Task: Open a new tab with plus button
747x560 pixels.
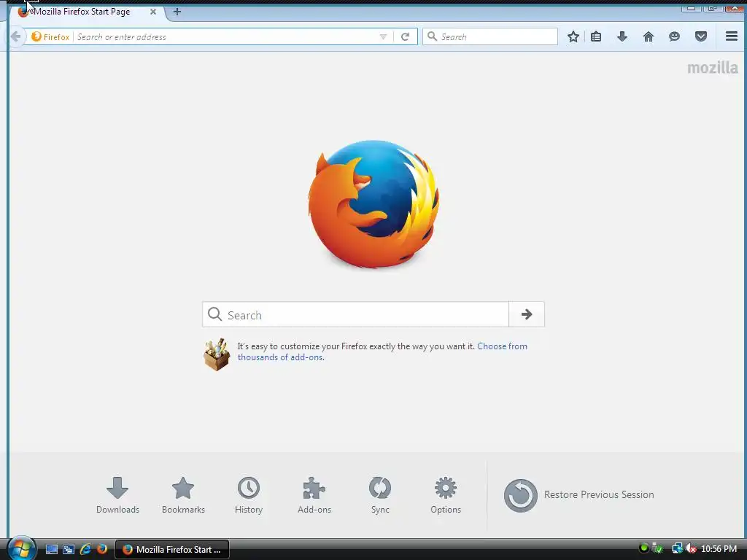Action: coord(177,12)
